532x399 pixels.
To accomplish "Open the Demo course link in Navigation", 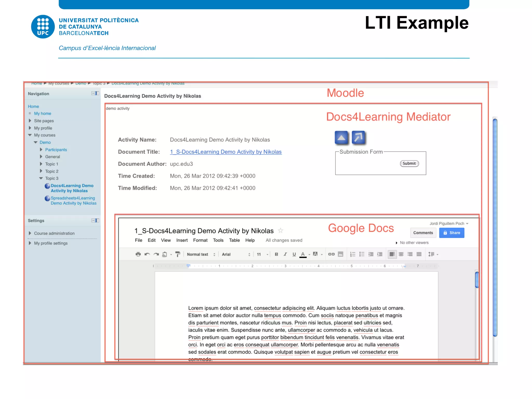I will point(45,142).
